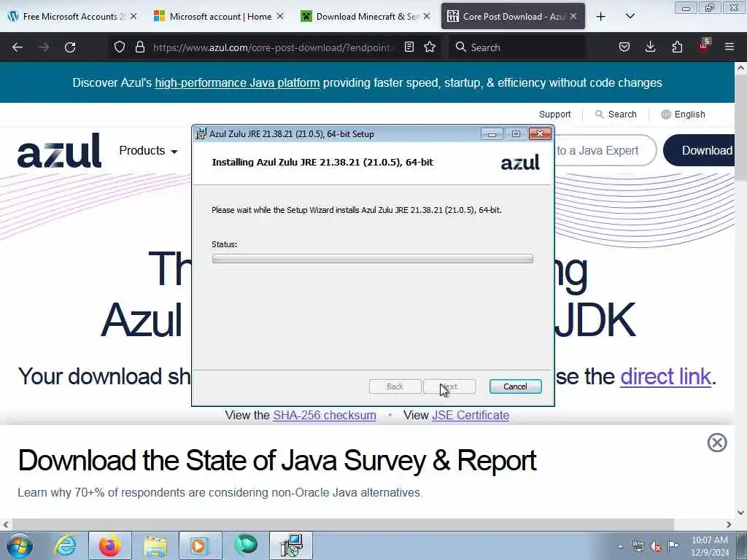Open the tracking protection shield icon
The image size is (747, 560).
(x=120, y=47)
